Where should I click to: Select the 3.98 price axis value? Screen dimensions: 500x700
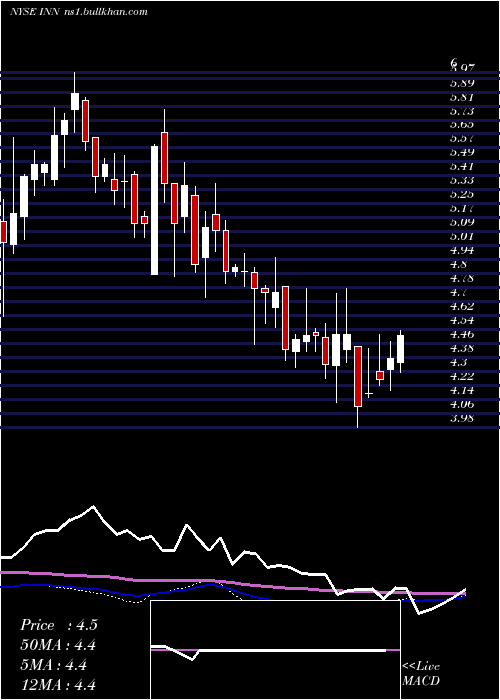[x=462, y=418]
